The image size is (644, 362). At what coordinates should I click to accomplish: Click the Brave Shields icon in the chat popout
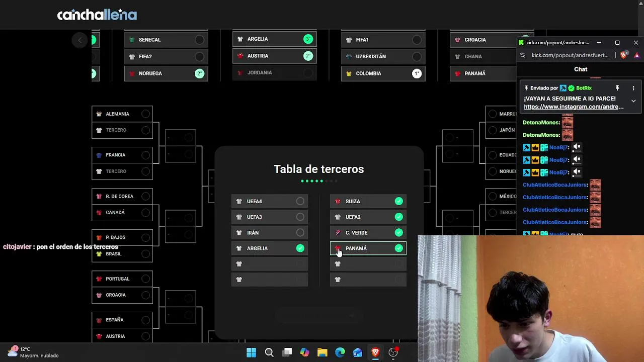(x=624, y=55)
